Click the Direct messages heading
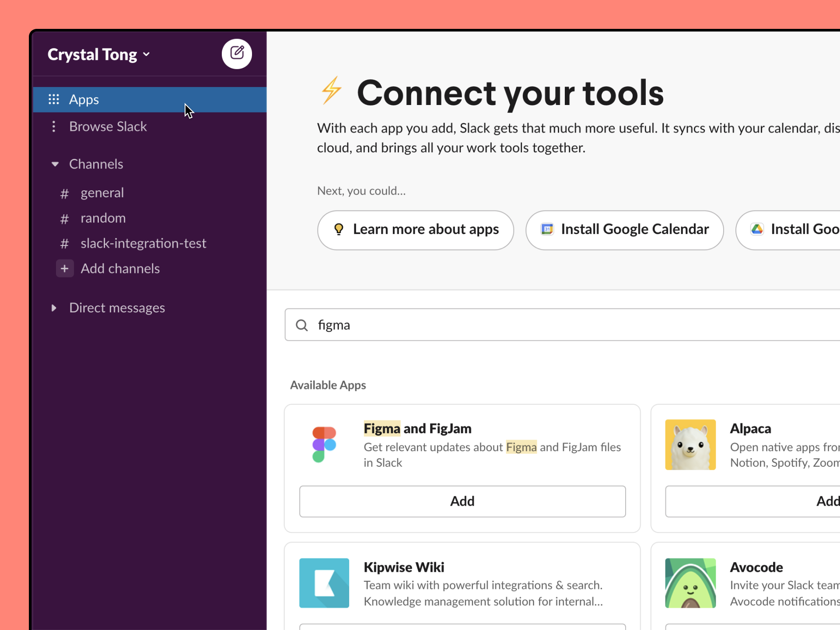The width and height of the screenshot is (840, 630). point(117,308)
